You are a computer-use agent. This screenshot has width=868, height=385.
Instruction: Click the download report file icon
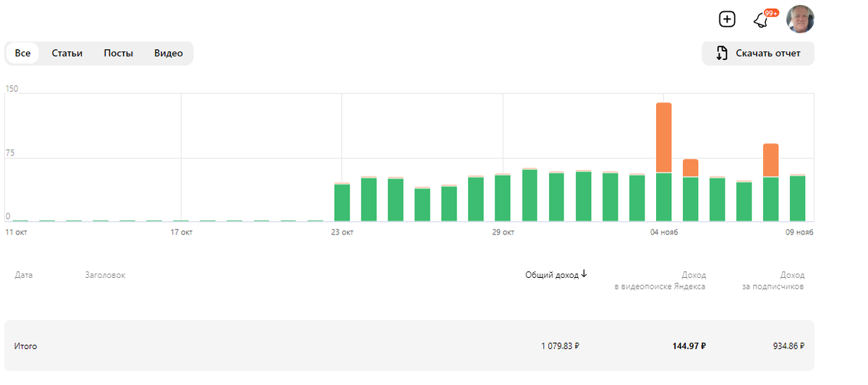pos(721,53)
